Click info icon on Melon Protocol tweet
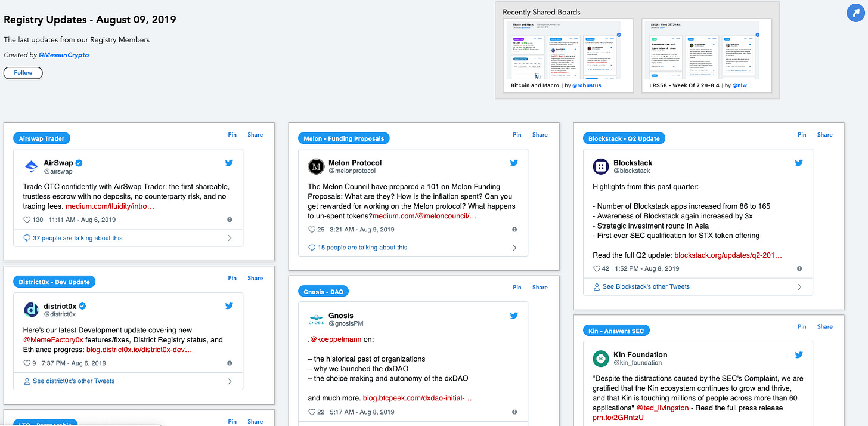Viewport: 868px width, 426px height. point(514,230)
